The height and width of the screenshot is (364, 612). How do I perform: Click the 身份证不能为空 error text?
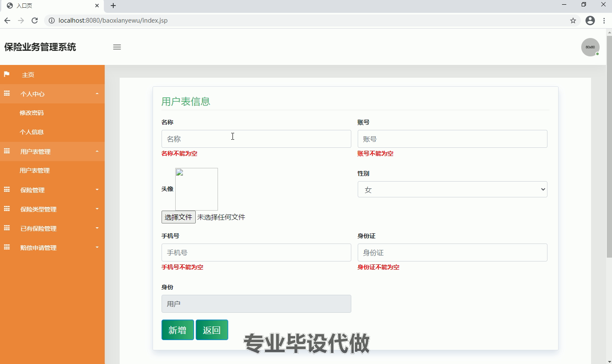pyautogui.click(x=379, y=267)
